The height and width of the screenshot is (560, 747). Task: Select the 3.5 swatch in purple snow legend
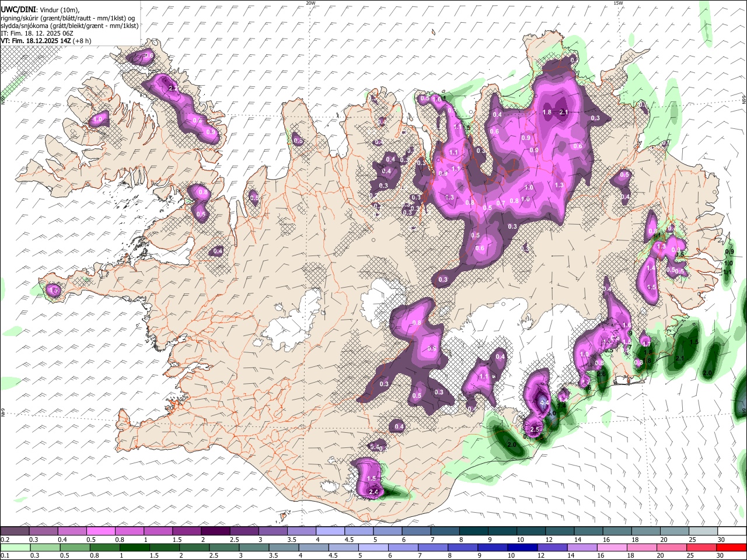(301, 531)
